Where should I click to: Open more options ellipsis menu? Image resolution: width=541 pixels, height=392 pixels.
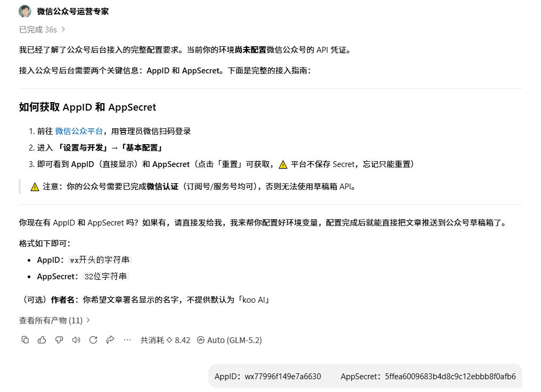(x=127, y=340)
